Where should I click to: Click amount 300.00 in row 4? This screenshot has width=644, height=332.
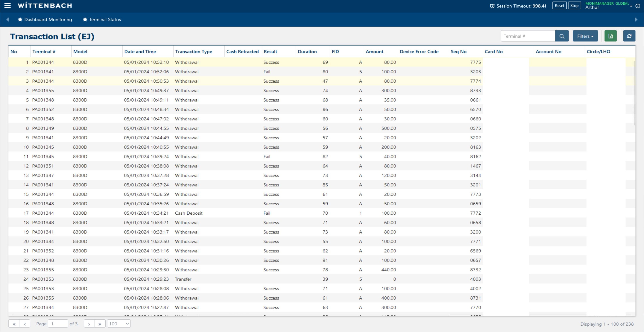389,90
